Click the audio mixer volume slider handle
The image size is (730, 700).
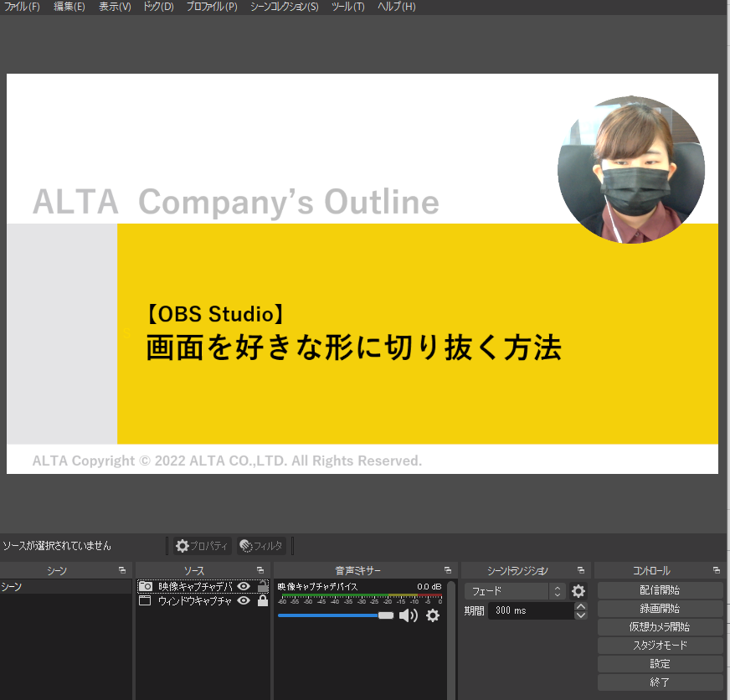[385, 615]
